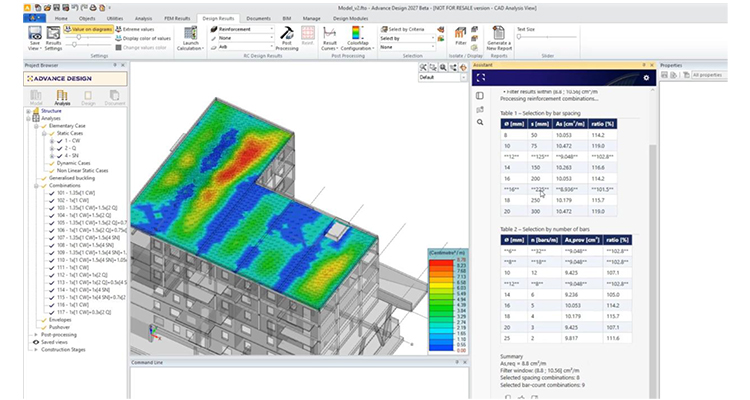
Task: Click the orange orbit view icon
Action: (x=463, y=67)
